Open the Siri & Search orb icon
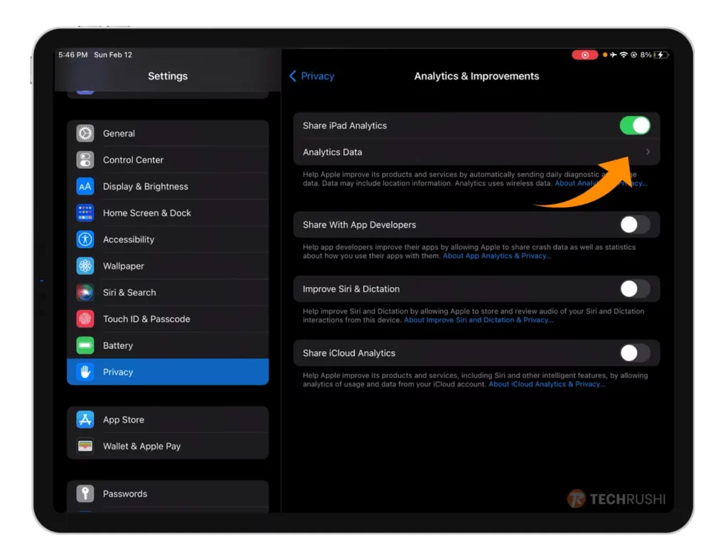The image size is (728, 560). point(85,292)
